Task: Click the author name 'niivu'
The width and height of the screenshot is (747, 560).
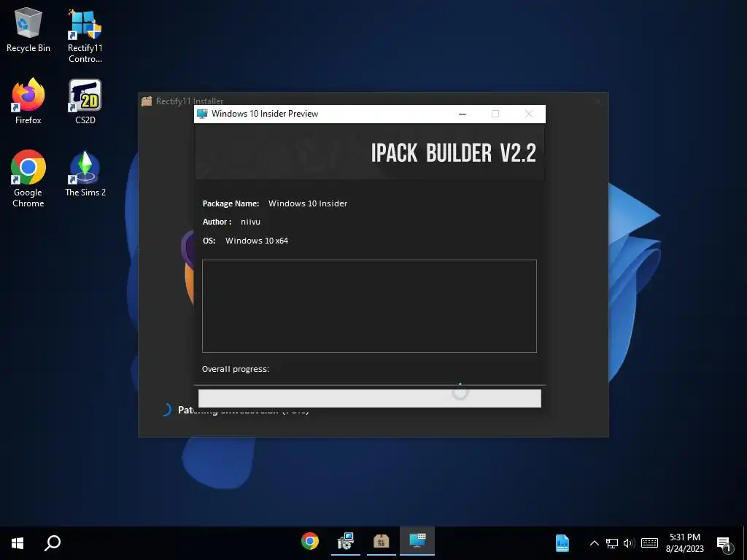Action: point(250,222)
